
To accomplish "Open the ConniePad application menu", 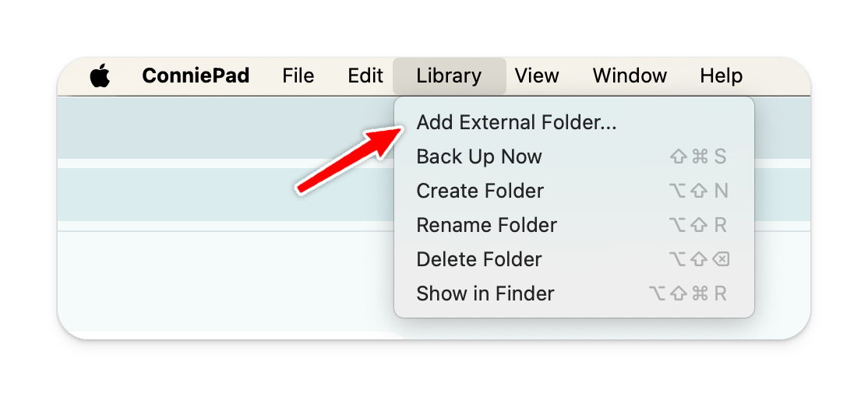I will click(196, 76).
